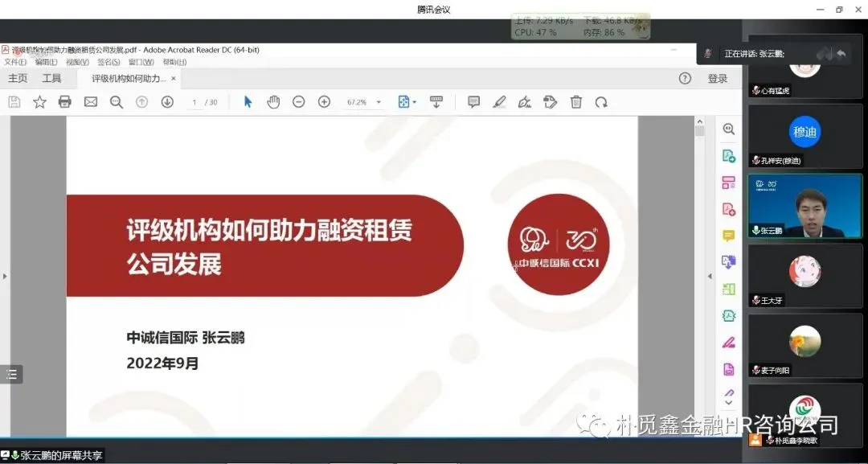The height and width of the screenshot is (464, 868).
Task: Zoom in with the plus circle icon
Action: click(325, 102)
